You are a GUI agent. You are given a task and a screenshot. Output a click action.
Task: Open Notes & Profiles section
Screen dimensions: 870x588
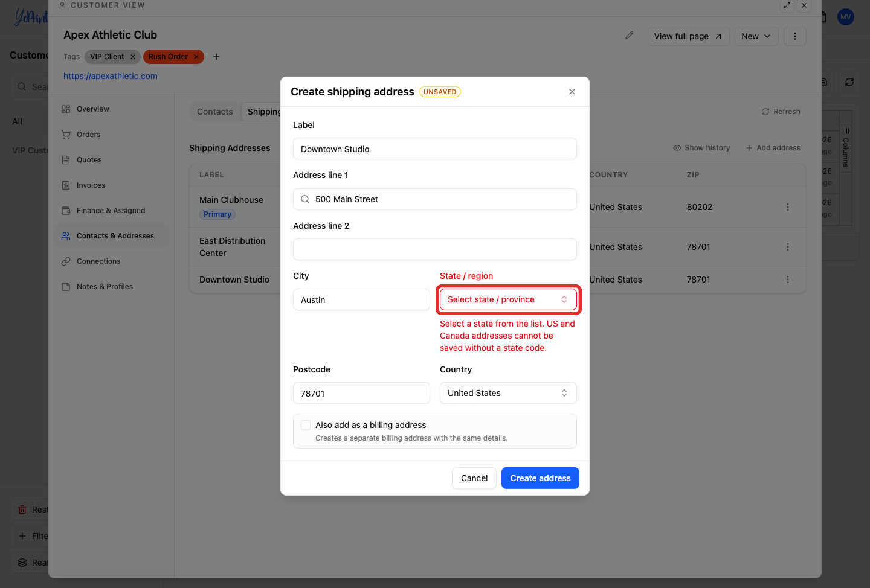coord(112,287)
